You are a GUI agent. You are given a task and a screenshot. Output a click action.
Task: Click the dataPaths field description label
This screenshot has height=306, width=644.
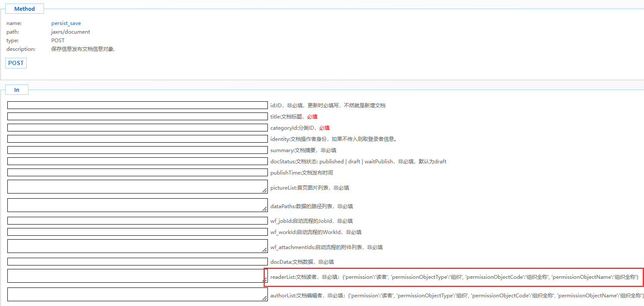click(312, 206)
